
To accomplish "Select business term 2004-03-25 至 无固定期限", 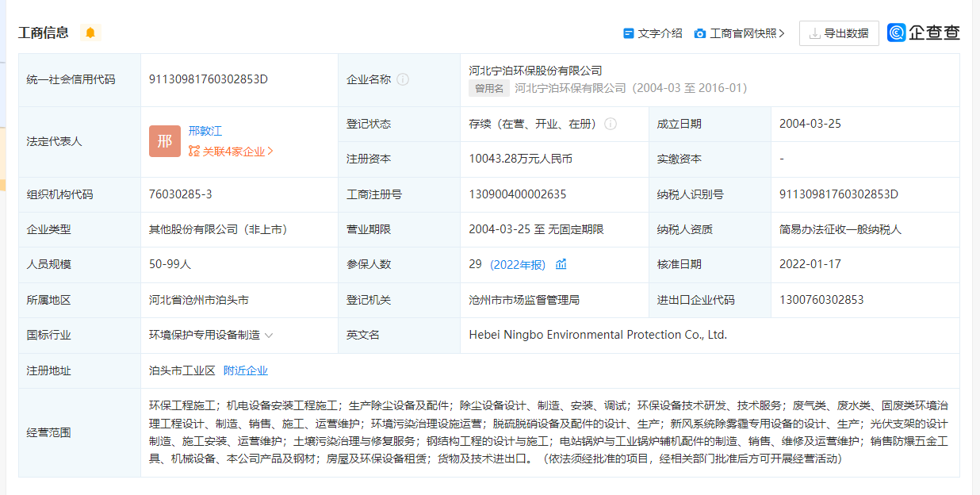I will (536, 229).
